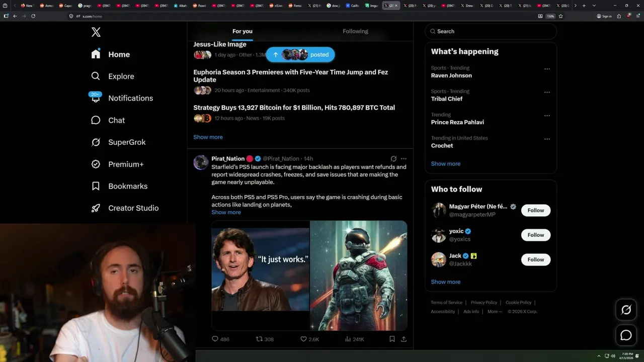Open the Tribal Chief trending topic
Screen dimensions: 644x362
[x=447, y=99]
